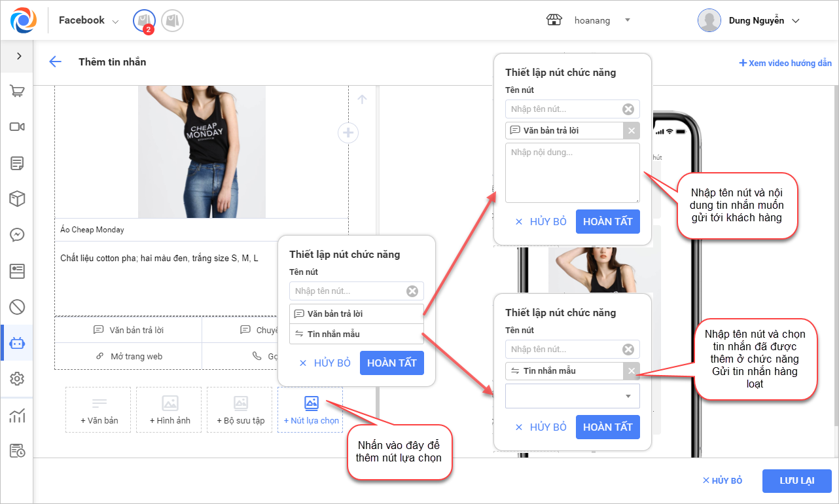Open the reports chart sidebar icon
This screenshot has width=839, height=504.
17,416
